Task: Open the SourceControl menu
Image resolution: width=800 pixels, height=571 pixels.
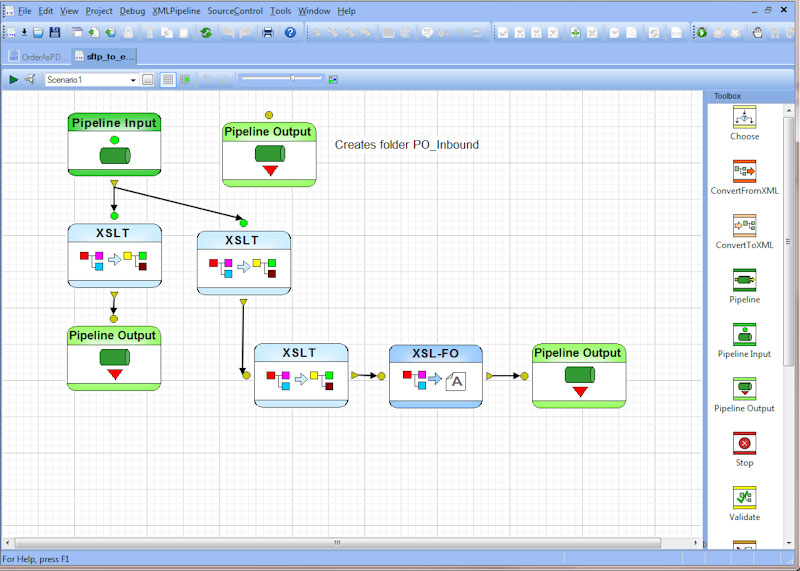Action: point(235,11)
